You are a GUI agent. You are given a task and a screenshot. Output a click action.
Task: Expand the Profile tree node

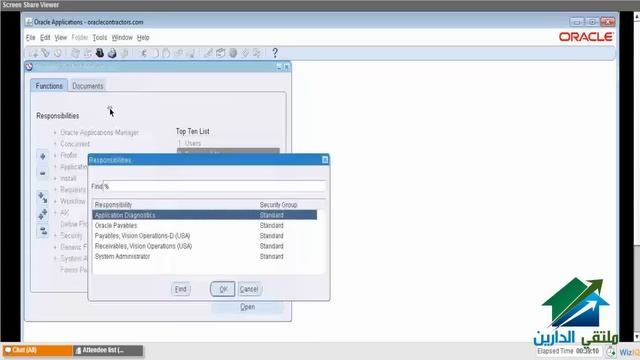pos(55,156)
